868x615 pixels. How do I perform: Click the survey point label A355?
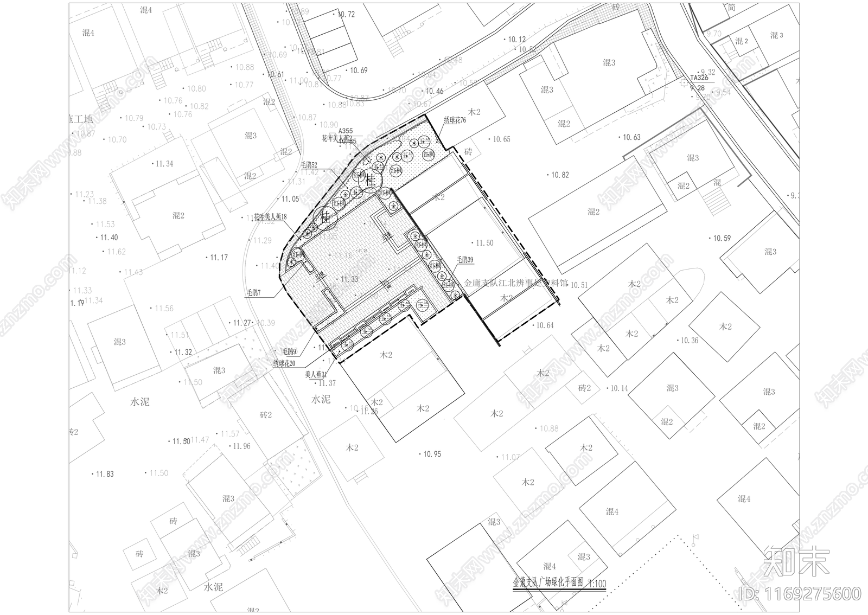pyautogui.click(x=345, y=131)
